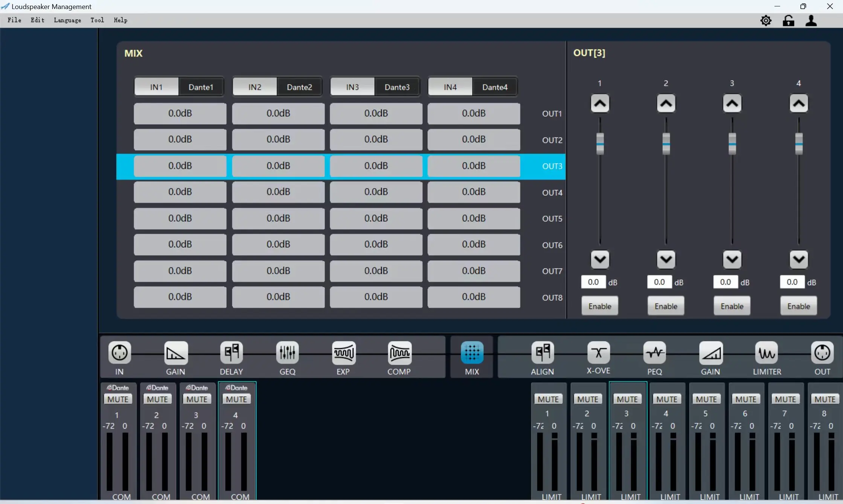The width and height of the screenshot is (843, 504).
Task: Raise fader 4 with up arrow
Action: (x=799, y=104)
